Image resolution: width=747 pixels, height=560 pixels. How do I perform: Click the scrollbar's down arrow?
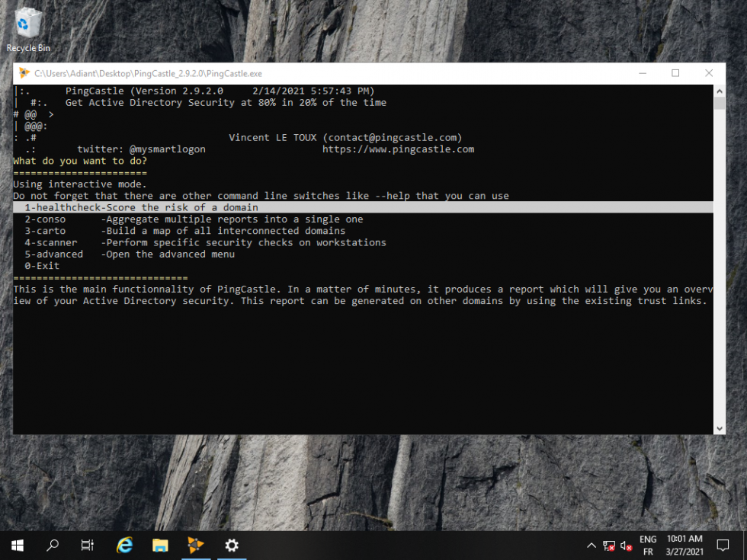tap(720, 427)
